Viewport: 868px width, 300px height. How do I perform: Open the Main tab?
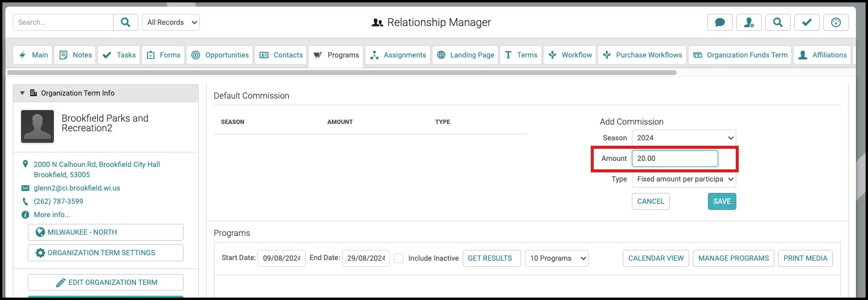[x=33, y=55]
